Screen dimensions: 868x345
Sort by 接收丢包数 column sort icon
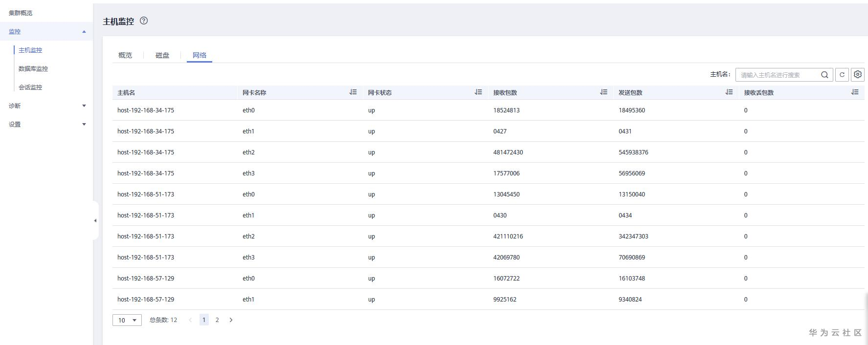[x=855, y=92]
